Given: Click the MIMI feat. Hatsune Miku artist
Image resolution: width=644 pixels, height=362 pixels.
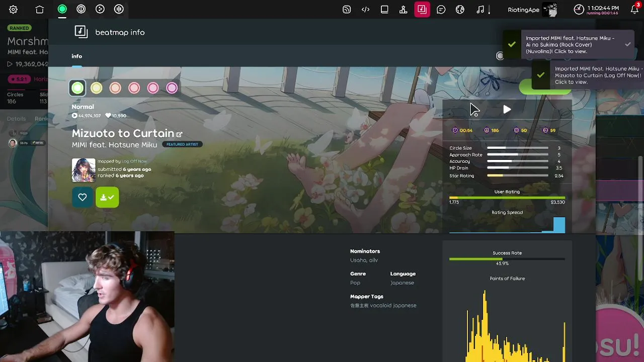Looking at the screenshot, I should 114,145.
